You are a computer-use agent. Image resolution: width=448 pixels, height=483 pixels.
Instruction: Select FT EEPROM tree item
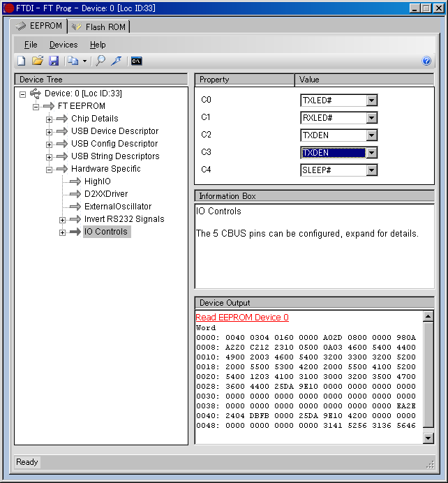[82, 106]
